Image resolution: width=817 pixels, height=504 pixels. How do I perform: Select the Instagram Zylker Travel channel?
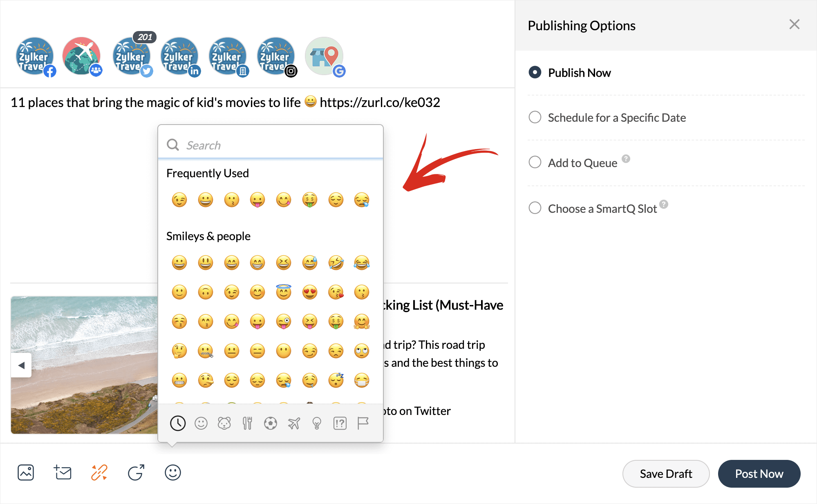pos(276,56)
